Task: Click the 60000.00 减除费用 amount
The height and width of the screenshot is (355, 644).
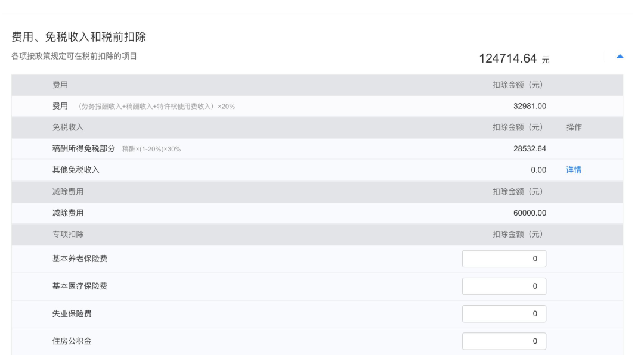Action: [x=530, y=213]
